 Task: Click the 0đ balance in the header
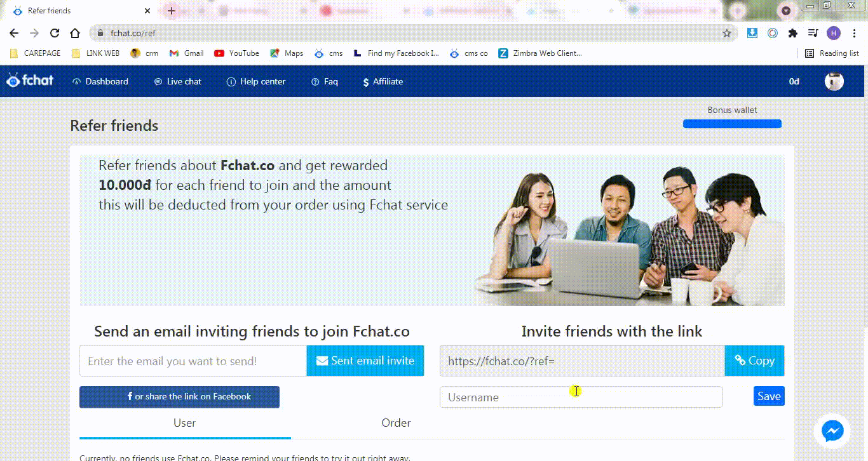[794, 81]
